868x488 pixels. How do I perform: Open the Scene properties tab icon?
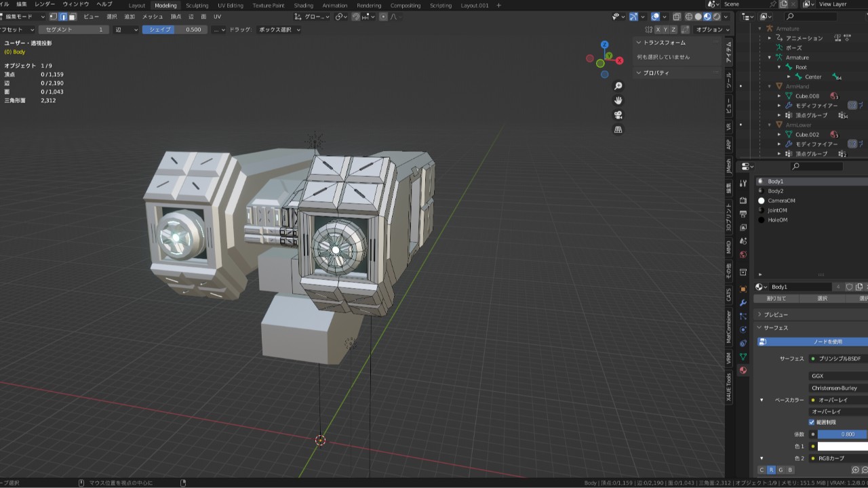coord(743,241)
